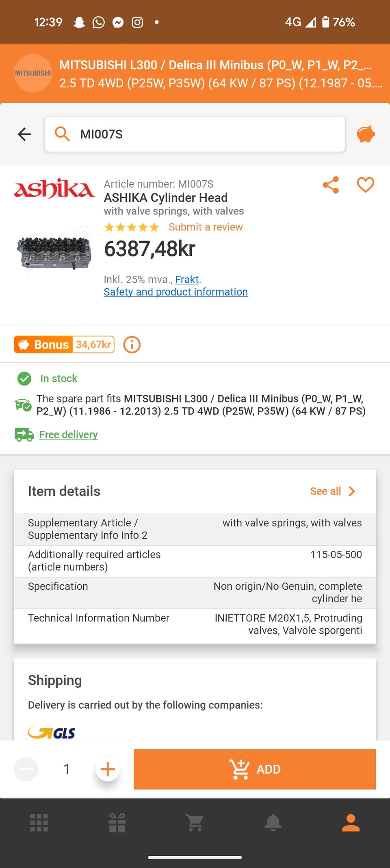390x868 pixels.
Task: Open the piggy bank bonus icon
Action: [366, 134]
